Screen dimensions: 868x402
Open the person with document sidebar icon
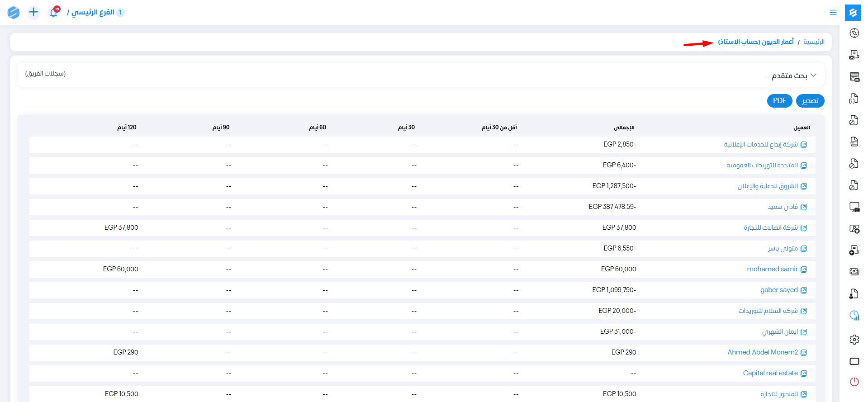point(854,293)
